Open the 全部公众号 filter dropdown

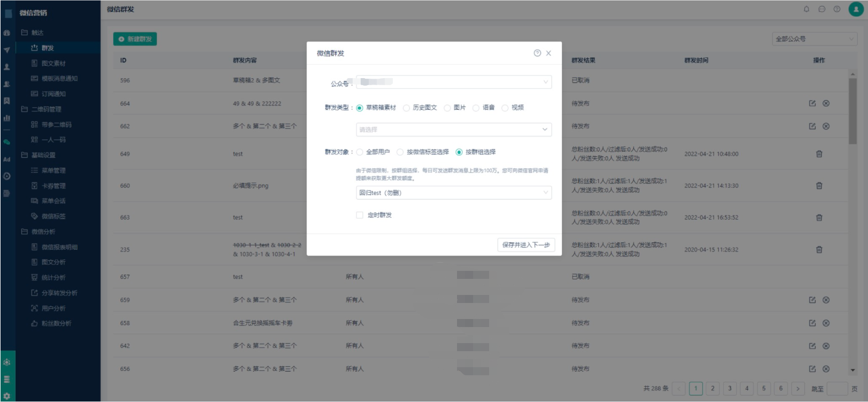[814, 39]
